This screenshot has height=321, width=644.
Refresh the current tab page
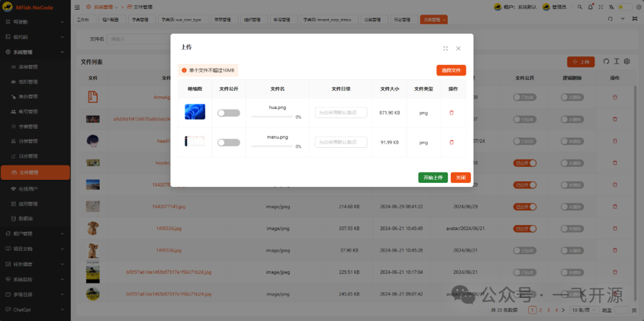tap(611, 19)
